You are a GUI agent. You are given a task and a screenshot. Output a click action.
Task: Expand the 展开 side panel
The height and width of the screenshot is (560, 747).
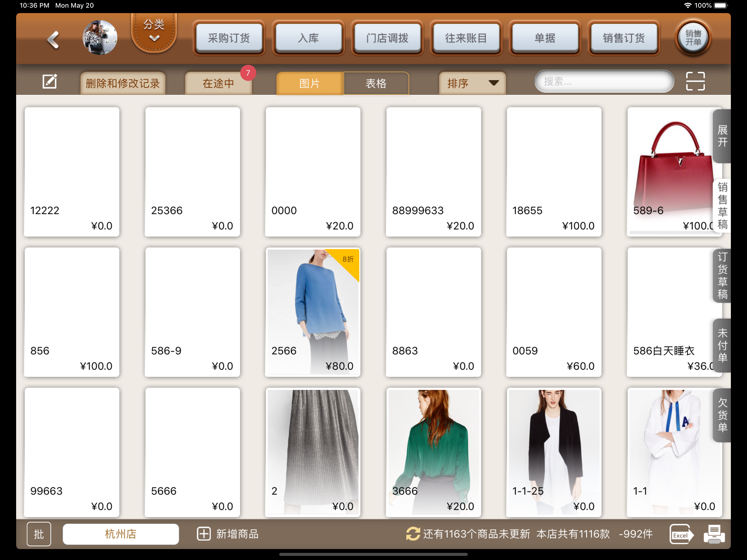coord(722,136)
